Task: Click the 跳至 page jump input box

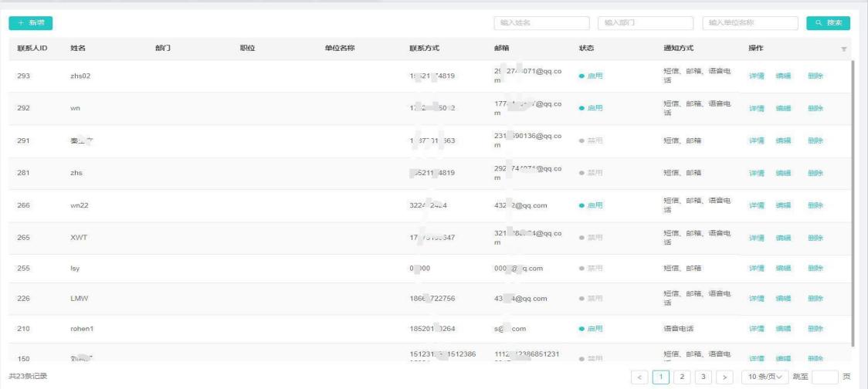Action: pos(824,377)
